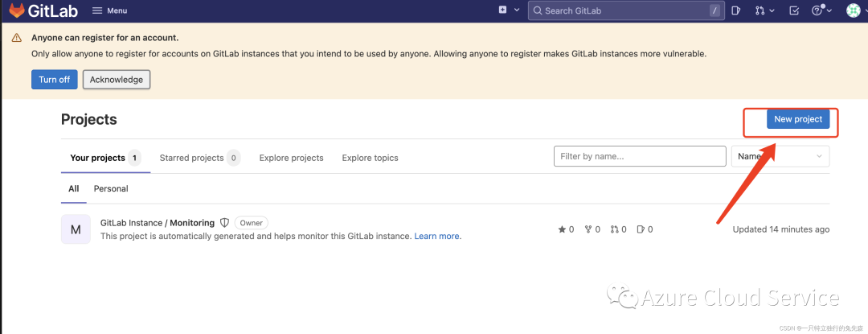The width and height of the screenshot is (868, 334).
Task: Click the Your projects count badge 1
Action: point(134,158)
